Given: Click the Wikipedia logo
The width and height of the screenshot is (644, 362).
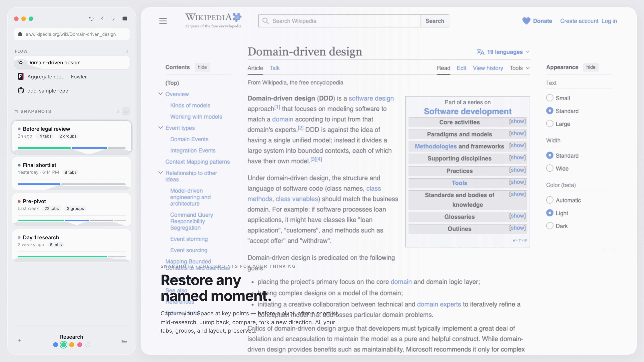Looking at the screenshot, I should [213, 20].
